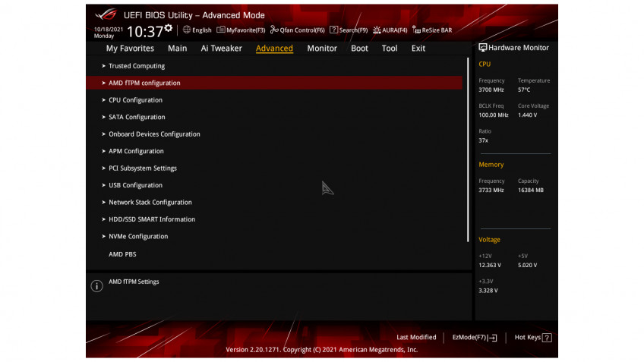Switch to EzMode(F7) label

(469, 338)
